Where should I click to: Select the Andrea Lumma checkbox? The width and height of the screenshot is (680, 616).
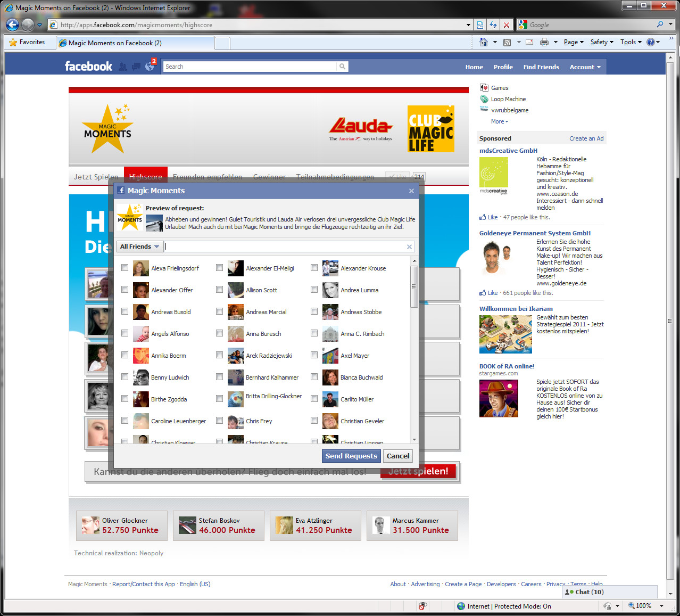(314, 290)
